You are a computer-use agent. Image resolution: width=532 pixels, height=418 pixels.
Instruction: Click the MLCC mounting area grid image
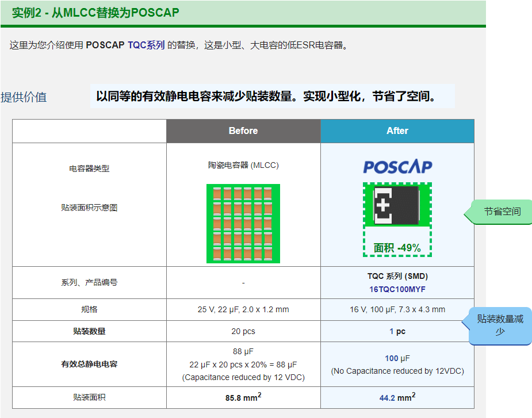[x=243, y=224]
